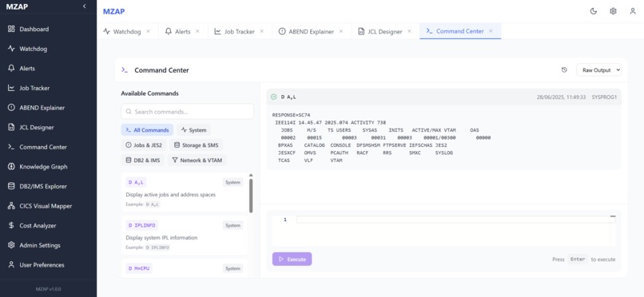Click the DB2/IMS Explorer database icon

pyautogui.click(x=11, y=186)
